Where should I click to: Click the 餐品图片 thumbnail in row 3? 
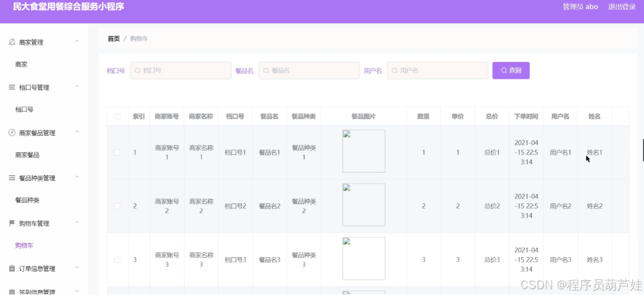click(x=364, y=258)
